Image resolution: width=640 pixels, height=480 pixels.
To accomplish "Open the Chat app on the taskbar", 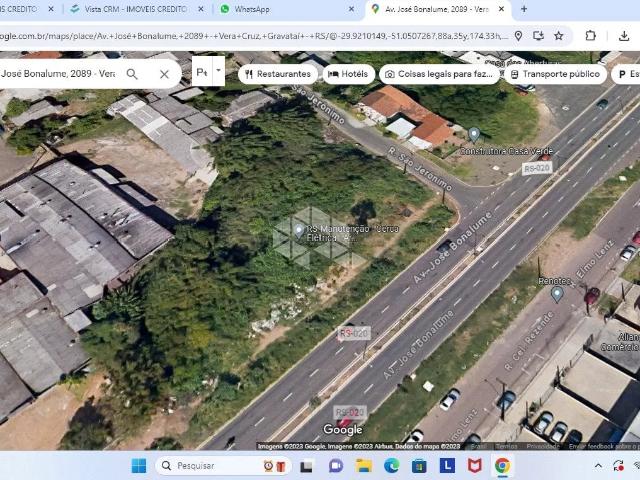I will click(336, 466).
